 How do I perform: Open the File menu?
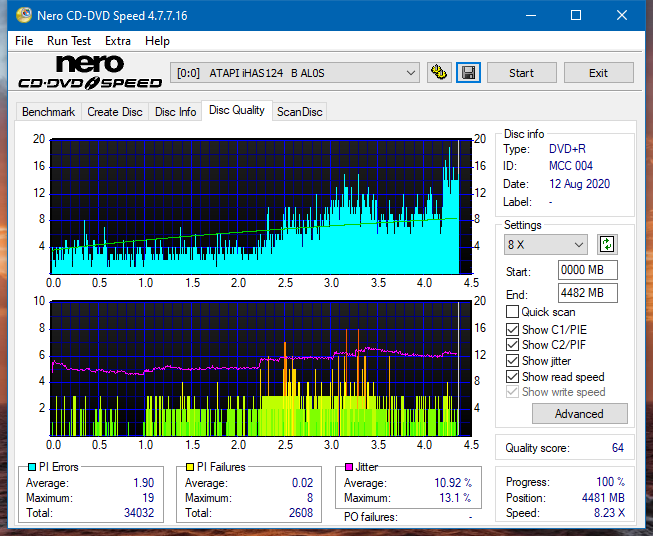click(x=24, y=41)
